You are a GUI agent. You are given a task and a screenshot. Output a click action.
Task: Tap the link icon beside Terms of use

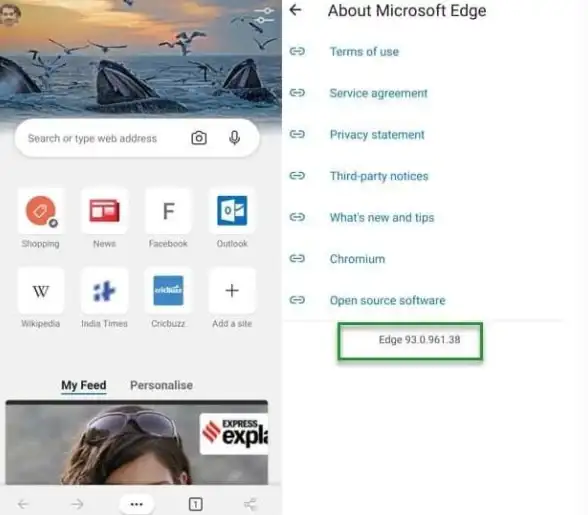pyautogui.click(x=297, y=51)
